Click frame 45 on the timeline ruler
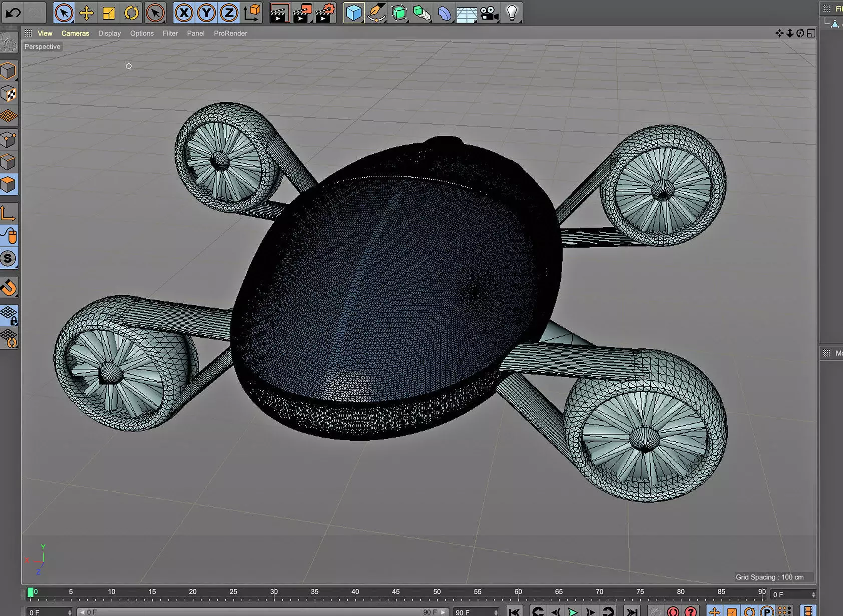 coord(396,592)
